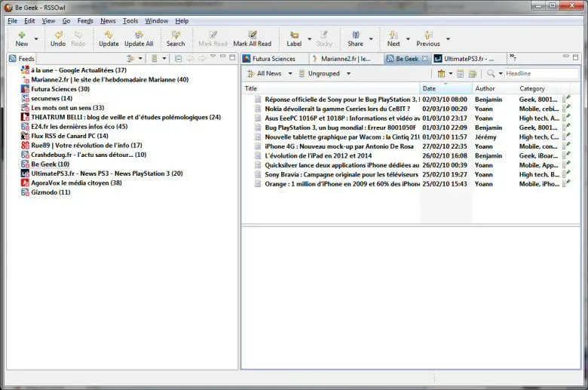The width and height of the screenshot is (588, 390).
Task: Select the Gizmodo (11) feed
Action: [45, 192]
